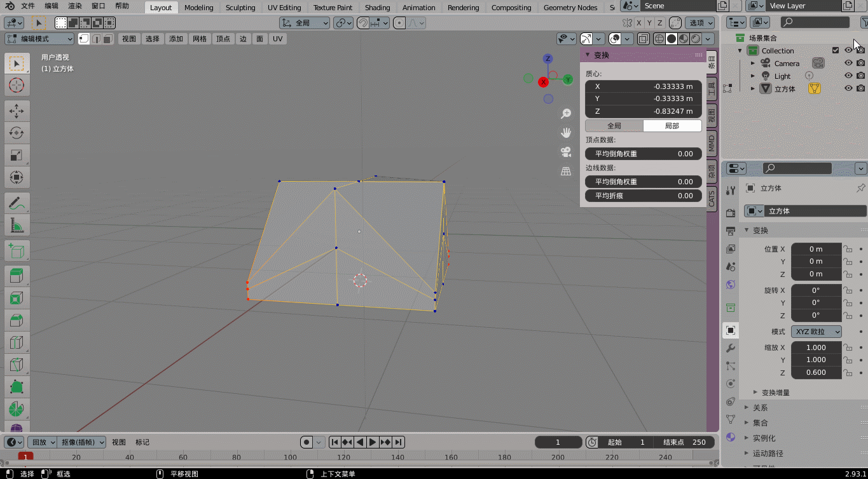Uncheck the Collection exclude checkbox
Image resolution: width=868 pixels, height=479 pixels.
pos(836,50)
